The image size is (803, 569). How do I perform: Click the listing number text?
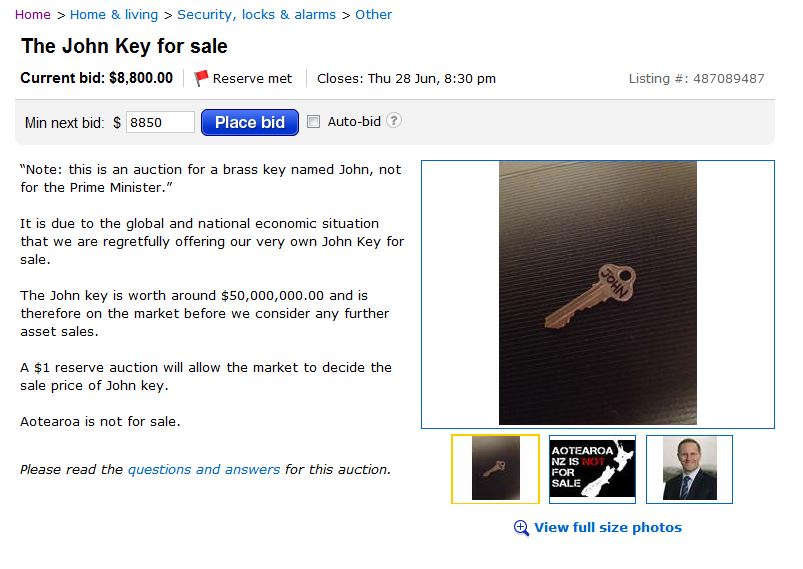click(696, 78)
